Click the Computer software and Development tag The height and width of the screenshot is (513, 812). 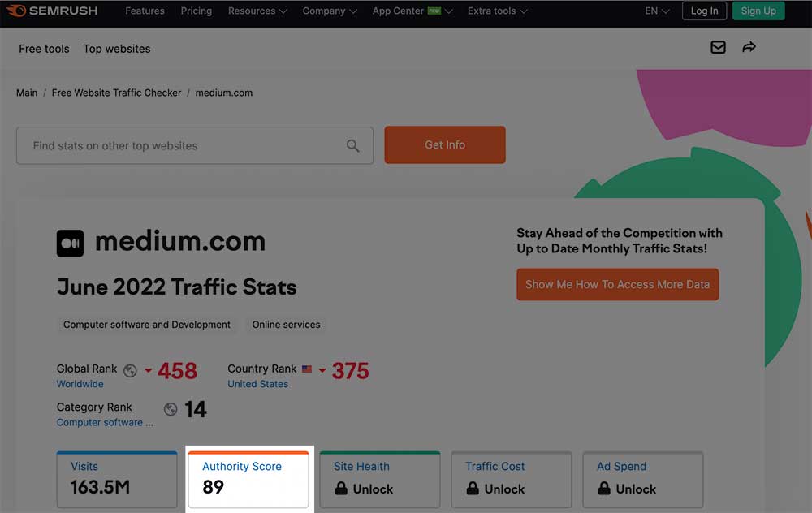[146, 325]
